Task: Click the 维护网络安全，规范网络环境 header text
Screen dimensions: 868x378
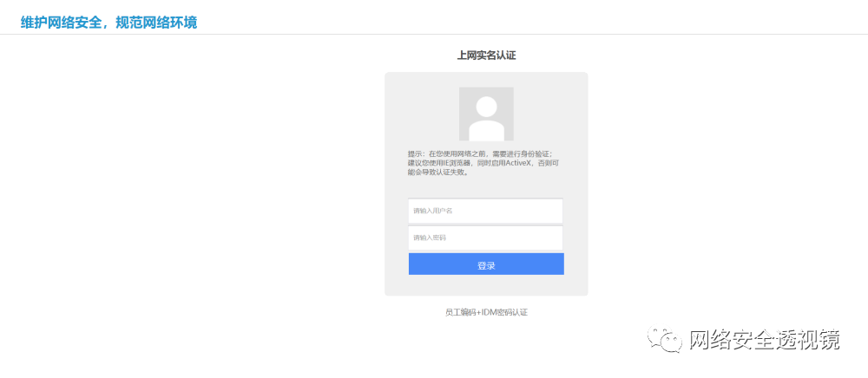Action: point(109,23)
